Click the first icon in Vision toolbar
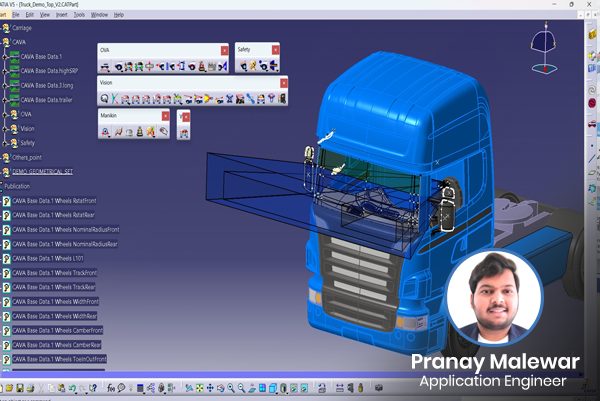 [x=105, y=98]
